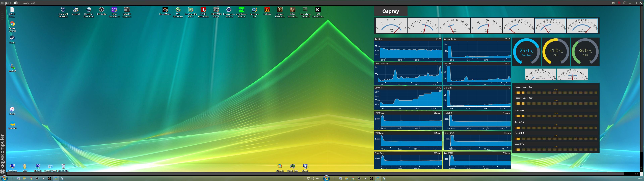Select the EVGA Precision X1 icon
Image resolution: width=644 pixels, height=181 pixels.
point(114,10)
